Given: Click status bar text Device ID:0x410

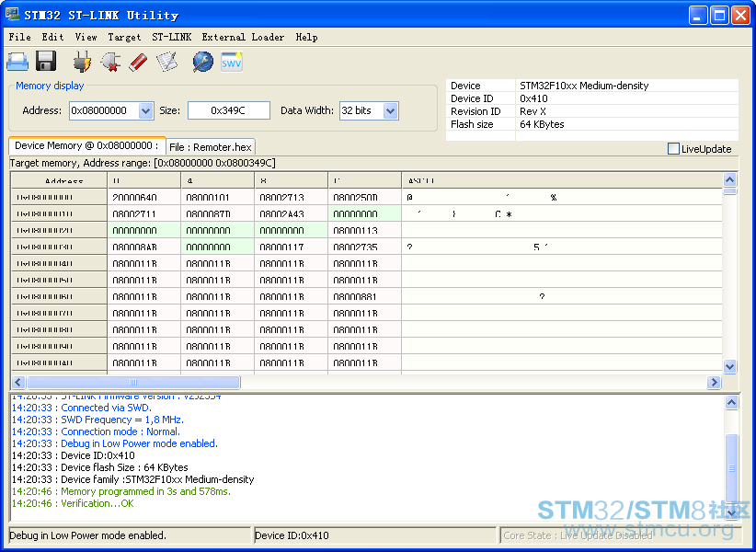Looking at the screenshot, I should pos(292,535).
